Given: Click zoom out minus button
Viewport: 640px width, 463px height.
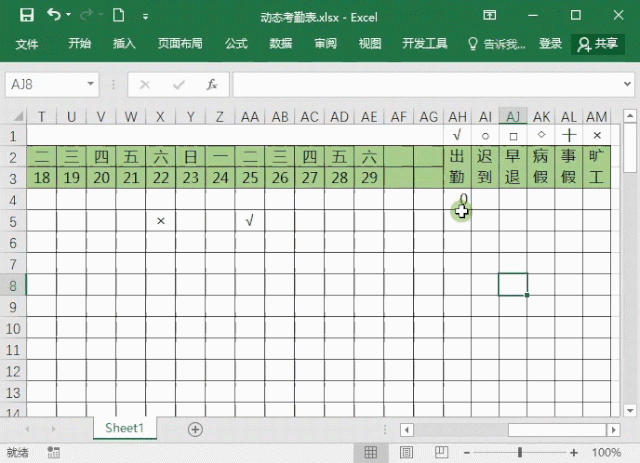Looking at the screenshot, I should pyautogui.click(x=467, y=452).
